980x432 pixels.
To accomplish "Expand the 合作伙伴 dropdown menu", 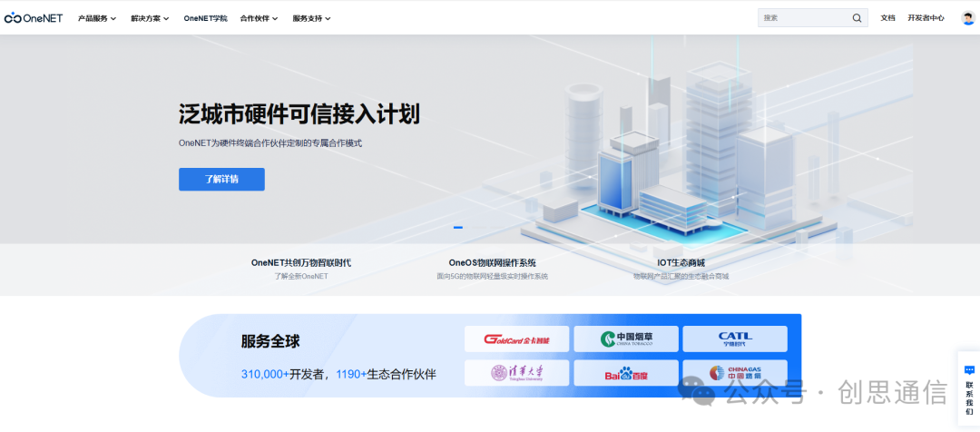I will tap(259, 18).
